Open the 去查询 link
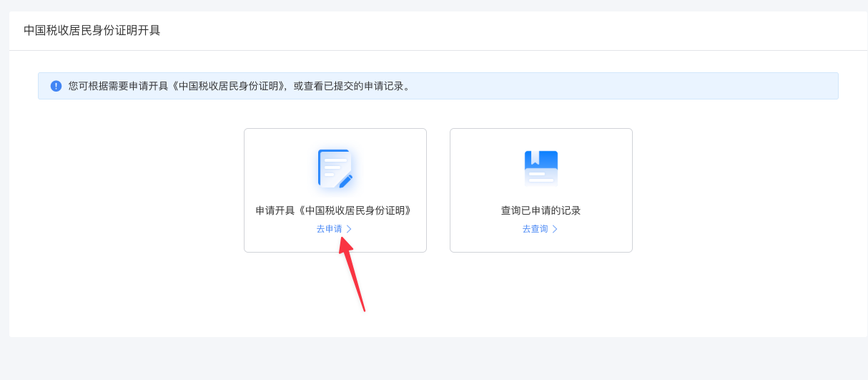Screen dimensions: 868x380 click(535, 229)
